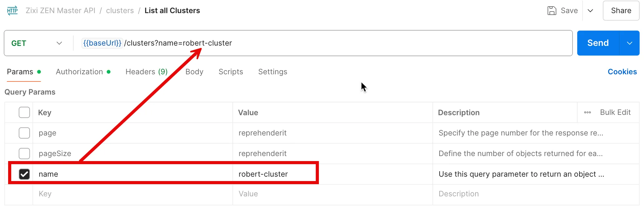644x211 pixels.
Task: Click the List all Clusters request title
Action: [x=172, y=11]
